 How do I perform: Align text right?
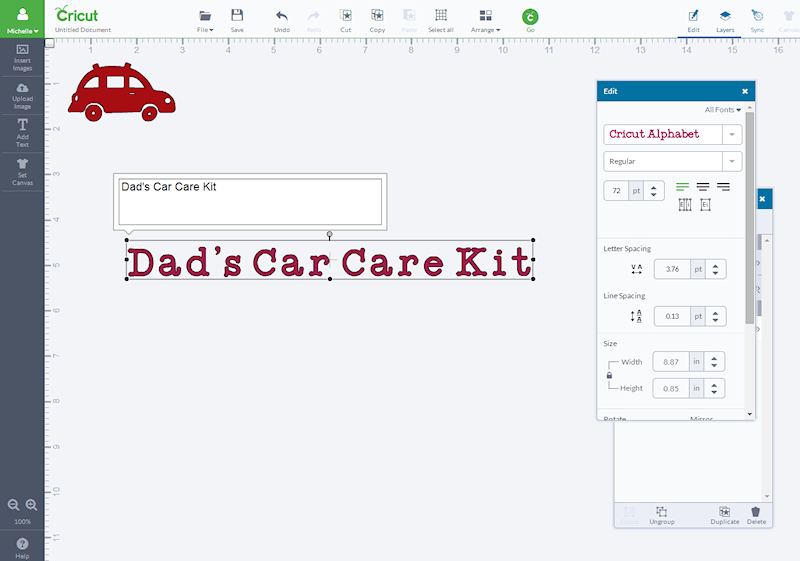click(723, 187)
